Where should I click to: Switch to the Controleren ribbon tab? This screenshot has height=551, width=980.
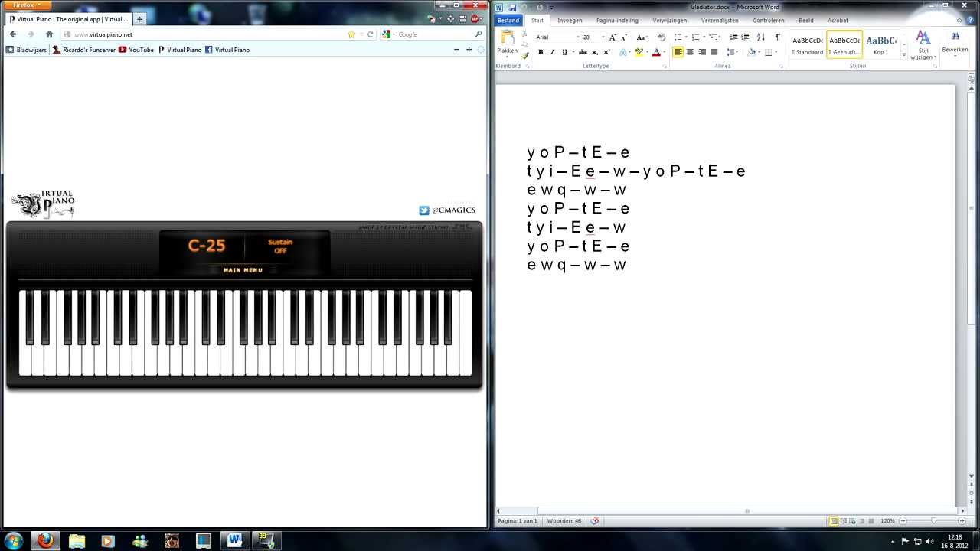[x=768, y=21]
